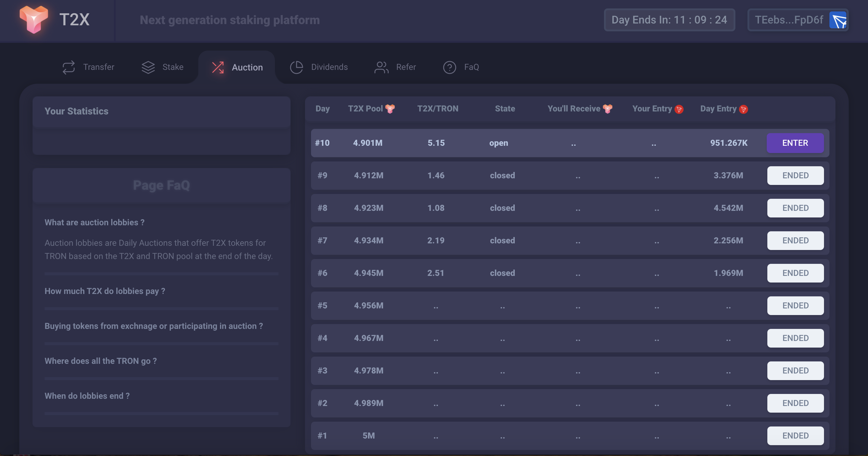Click ENDED button for day #3
The image size is (868, 456).
(795, 370)
